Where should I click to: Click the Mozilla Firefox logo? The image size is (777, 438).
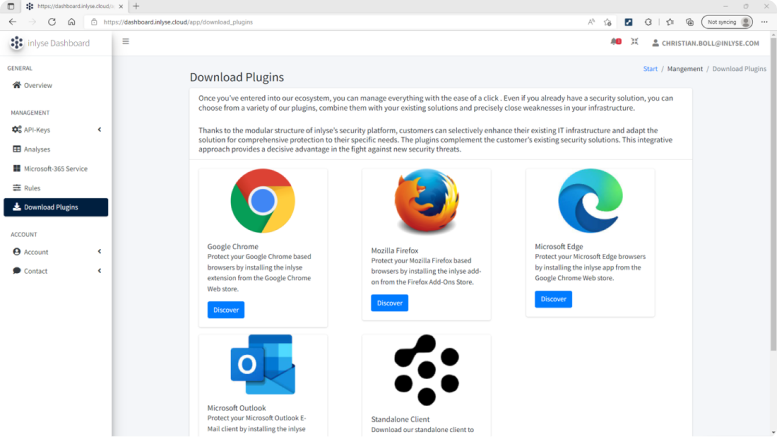(427, 201)
